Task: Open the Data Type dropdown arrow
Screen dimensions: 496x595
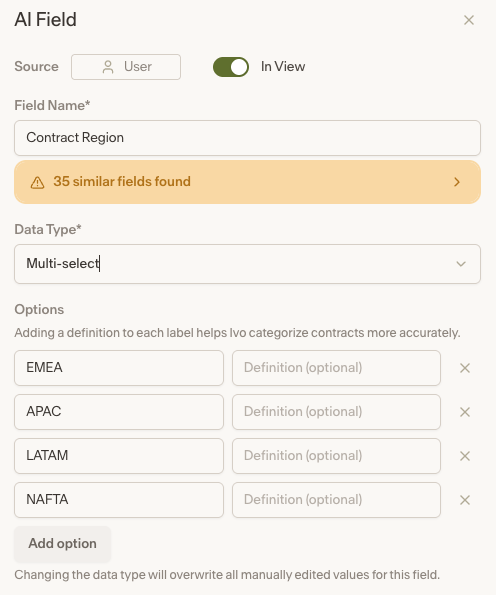Action: pos(461,264)
